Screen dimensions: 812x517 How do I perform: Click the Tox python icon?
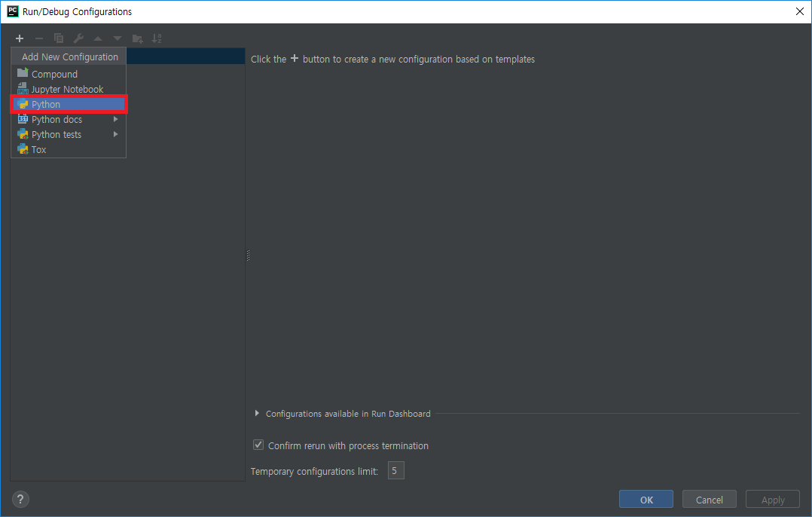tap(23, 149)
